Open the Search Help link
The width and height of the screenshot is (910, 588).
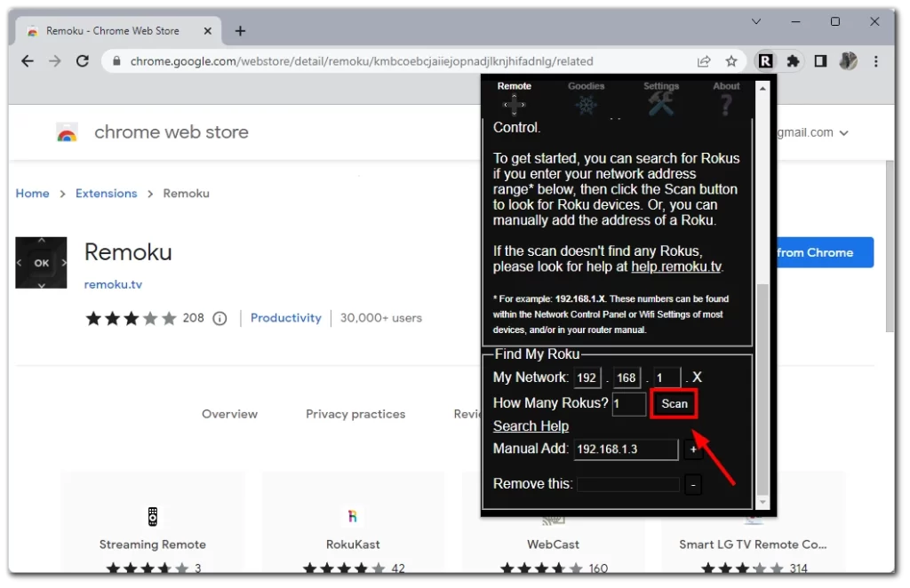(x=531, y=426)
